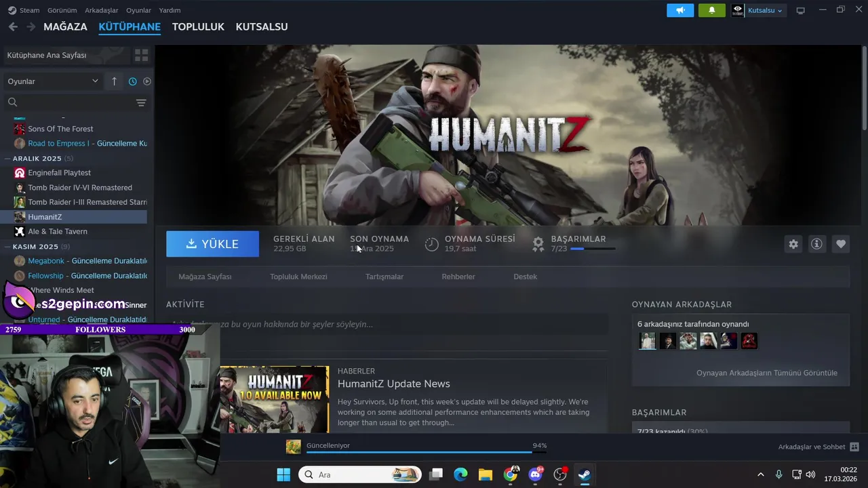Viewport: 868px width, 488px height.
Task: Click the Kutsalsu profile avatar
Action: click(x=738, y=10)
